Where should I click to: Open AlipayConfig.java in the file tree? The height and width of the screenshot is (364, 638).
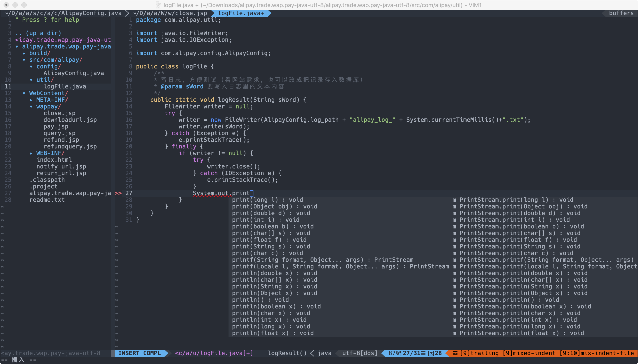click(74, 73)
